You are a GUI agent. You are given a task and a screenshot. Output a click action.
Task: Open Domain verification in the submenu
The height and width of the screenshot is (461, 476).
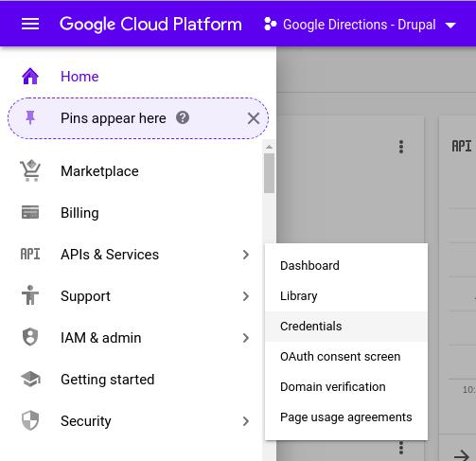tap(346, 387)
